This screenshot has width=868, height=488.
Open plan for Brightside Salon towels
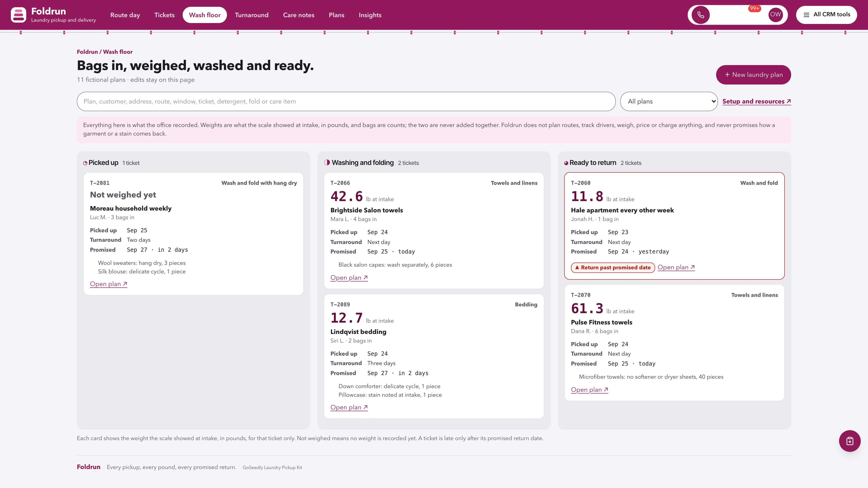[349, 277]
